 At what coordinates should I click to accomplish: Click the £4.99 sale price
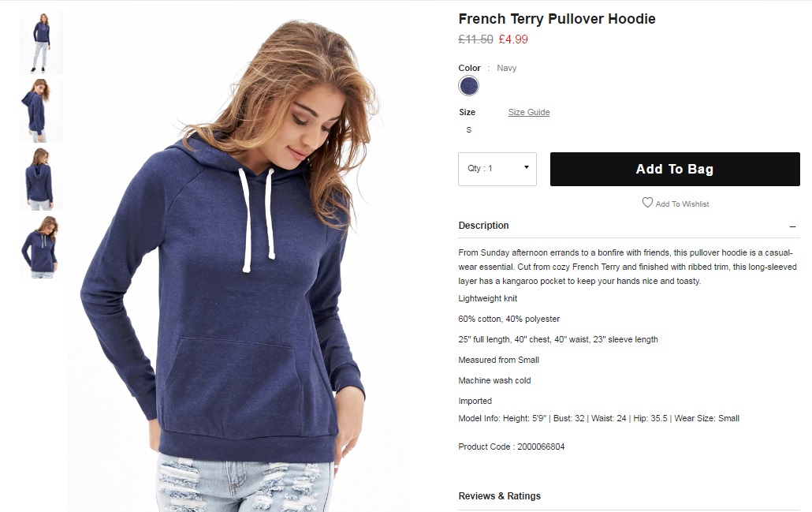tap(513, 39)
